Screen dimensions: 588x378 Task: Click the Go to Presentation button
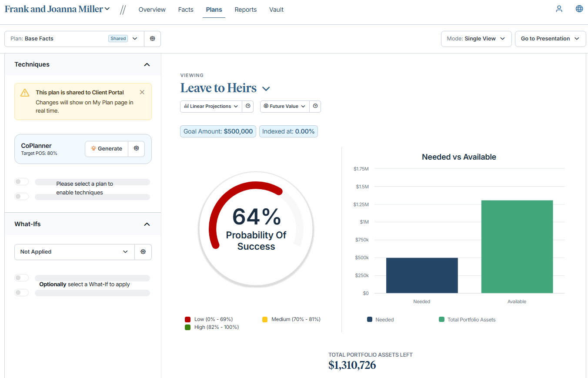(x=550, y=39)
